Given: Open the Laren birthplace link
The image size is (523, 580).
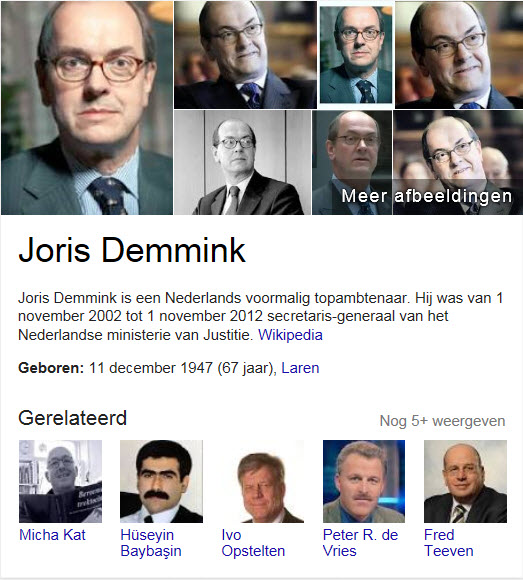Looking at the screenshot, I should (x=300, y=368).
